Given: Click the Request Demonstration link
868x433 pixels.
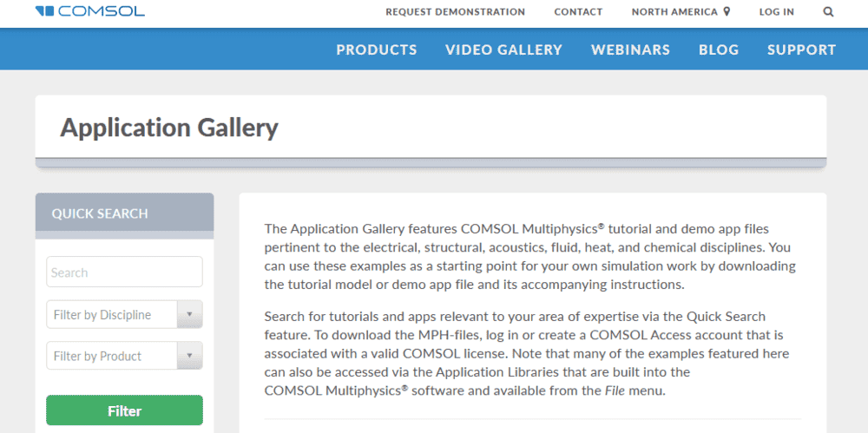Looking at the screenshot, I should click(455, 12).
